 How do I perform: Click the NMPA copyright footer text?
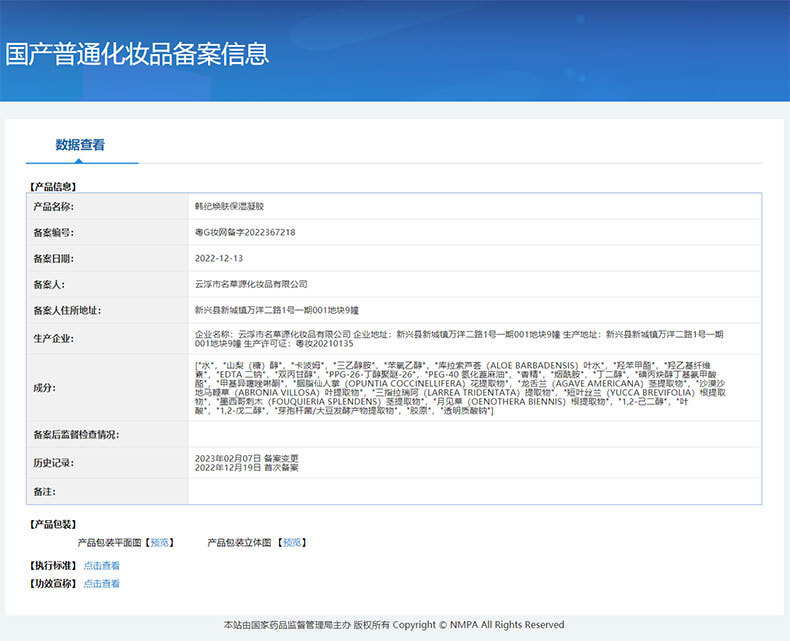pos(394,625)
